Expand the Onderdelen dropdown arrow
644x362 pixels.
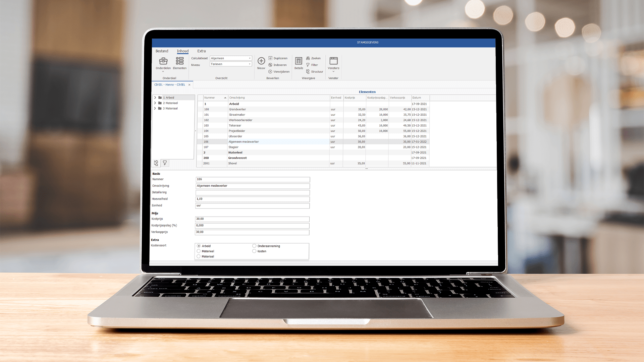(x=163, y=71)
